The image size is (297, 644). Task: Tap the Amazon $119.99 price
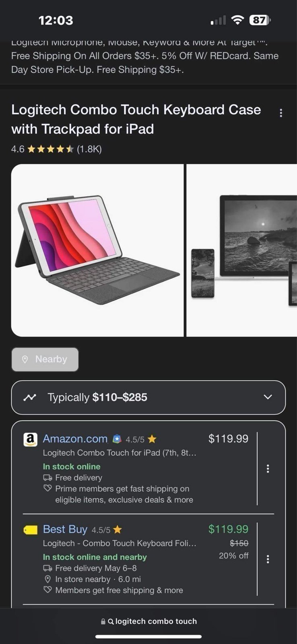[x=228, y=439]
